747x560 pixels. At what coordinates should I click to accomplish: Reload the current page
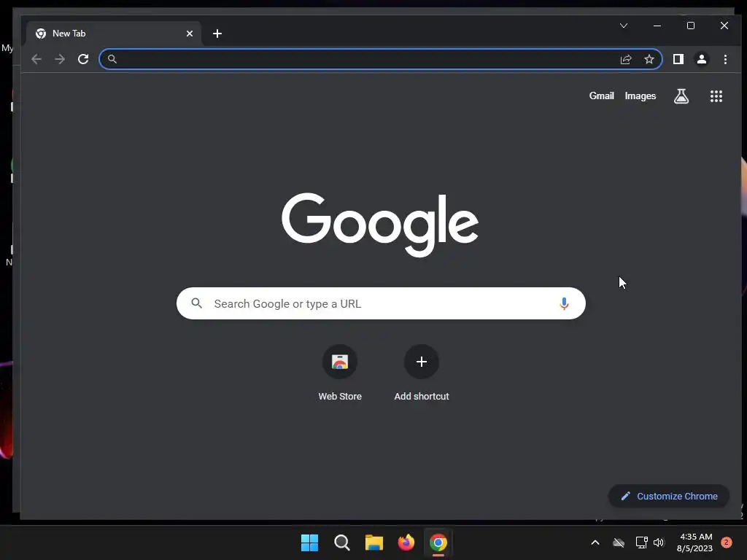click(x=83, y=59)
